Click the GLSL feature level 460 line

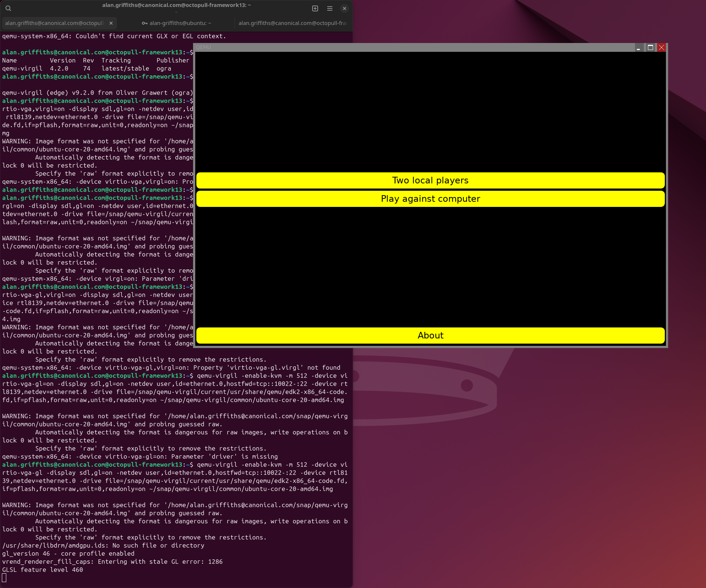point(43,570)
